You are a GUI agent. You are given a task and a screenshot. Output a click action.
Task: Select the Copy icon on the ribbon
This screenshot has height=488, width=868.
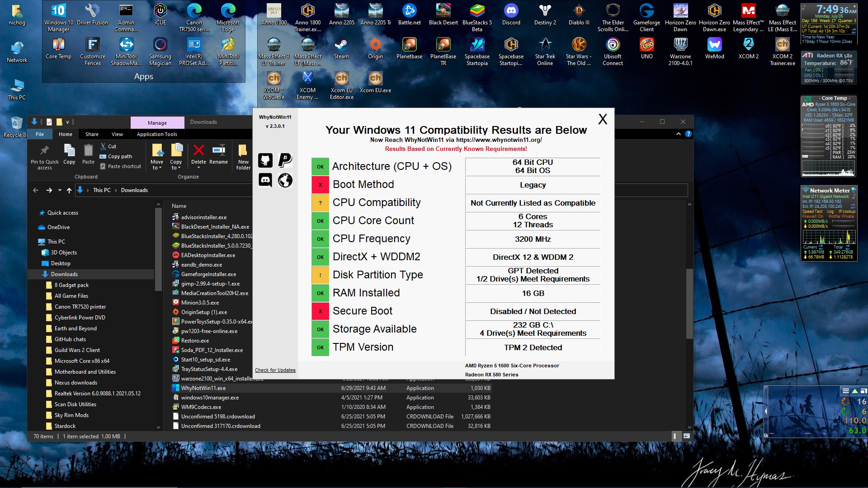pyautogui.click(x=69, y=154)
